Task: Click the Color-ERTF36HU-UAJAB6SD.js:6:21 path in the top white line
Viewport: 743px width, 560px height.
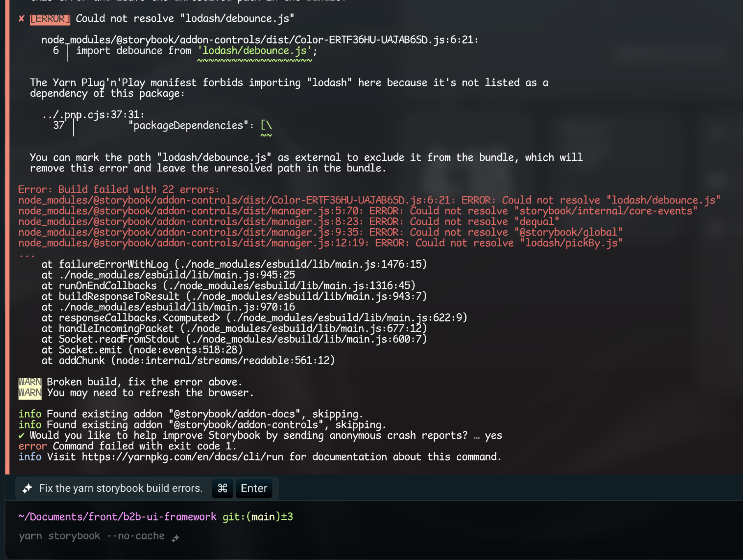Action: coord(260,40)
